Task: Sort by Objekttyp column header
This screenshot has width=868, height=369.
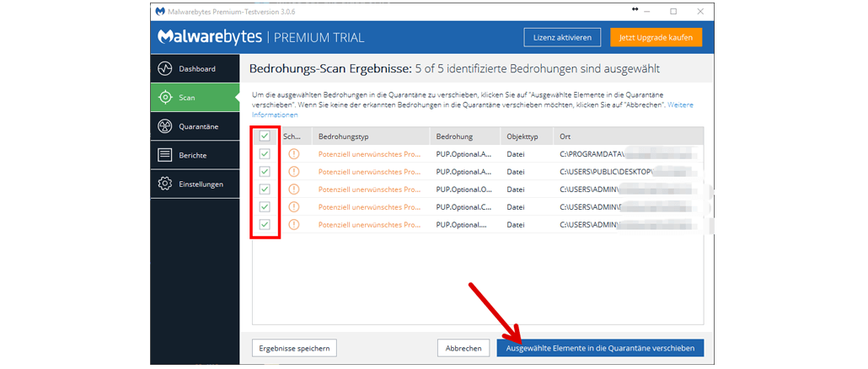Action: 527,136
